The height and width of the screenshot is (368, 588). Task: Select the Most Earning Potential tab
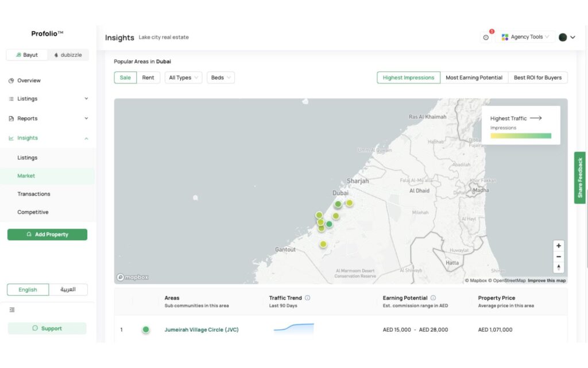pos(474,78)
